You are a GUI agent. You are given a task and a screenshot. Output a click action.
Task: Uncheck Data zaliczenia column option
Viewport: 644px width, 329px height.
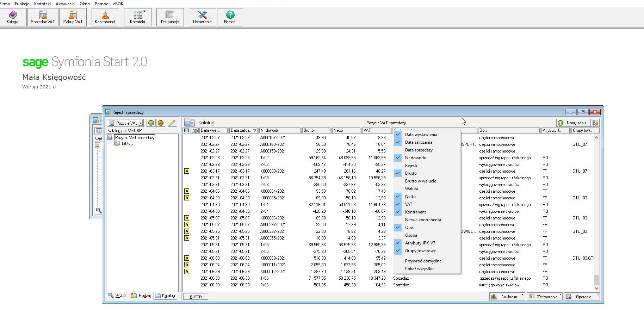427,142
